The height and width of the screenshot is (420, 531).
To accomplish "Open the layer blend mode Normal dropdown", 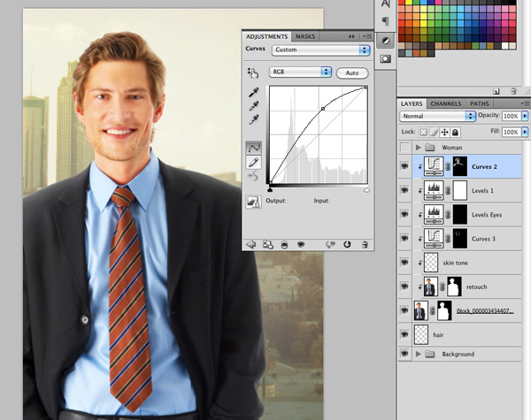I will 437,116.
